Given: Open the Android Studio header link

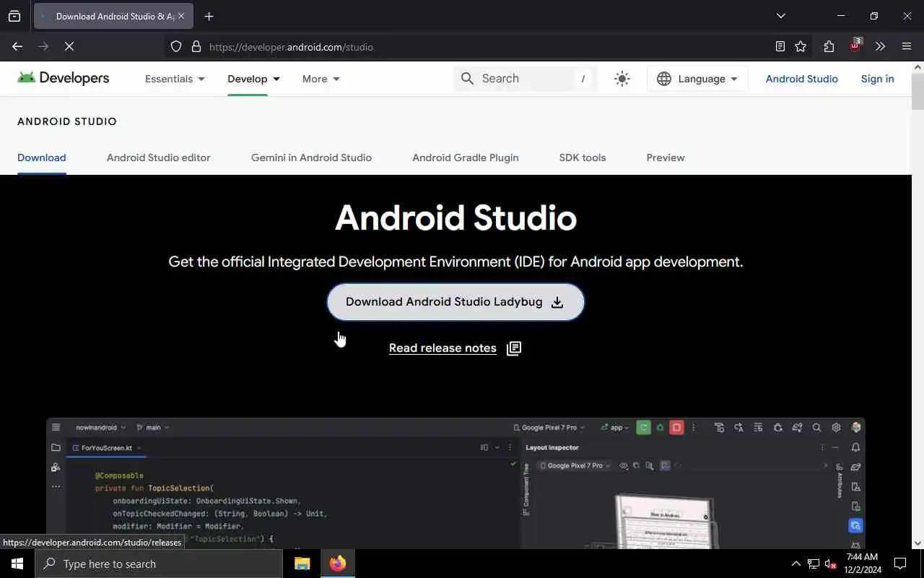Looking at the screenshot, I should click(x=801, y=79).
